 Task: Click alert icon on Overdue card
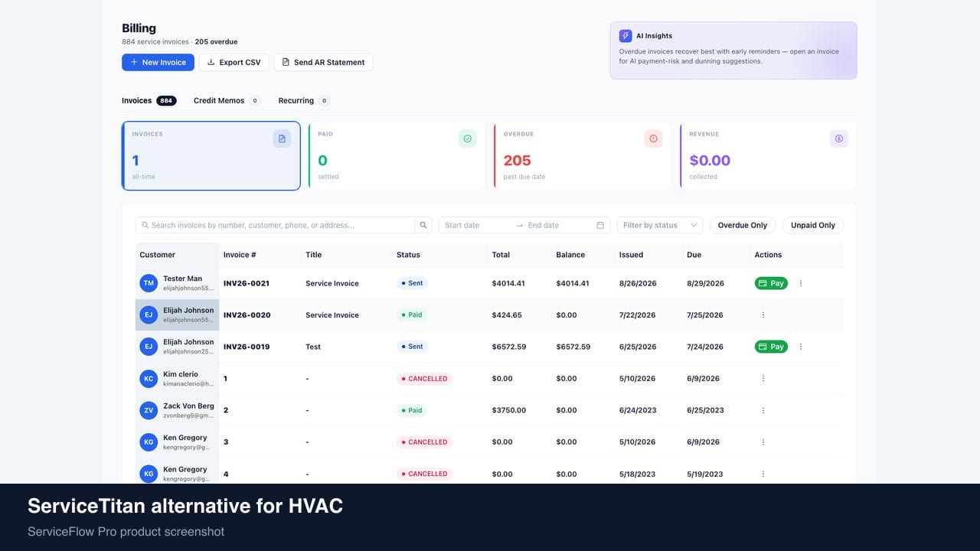pos(653,139)
